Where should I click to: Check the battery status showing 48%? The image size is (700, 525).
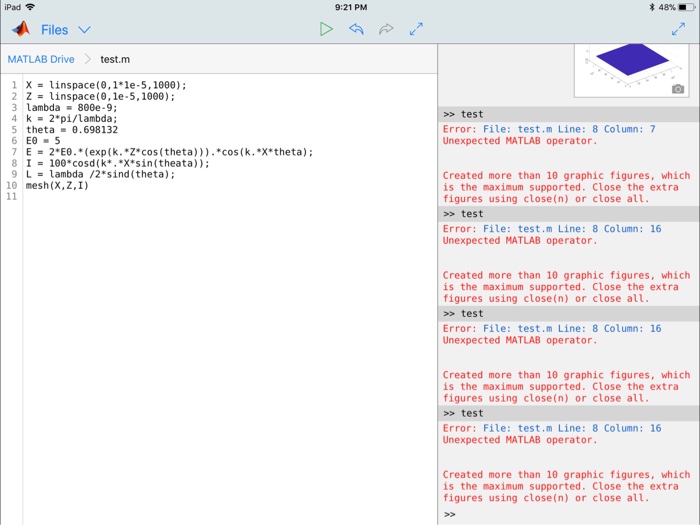(676, 7)
